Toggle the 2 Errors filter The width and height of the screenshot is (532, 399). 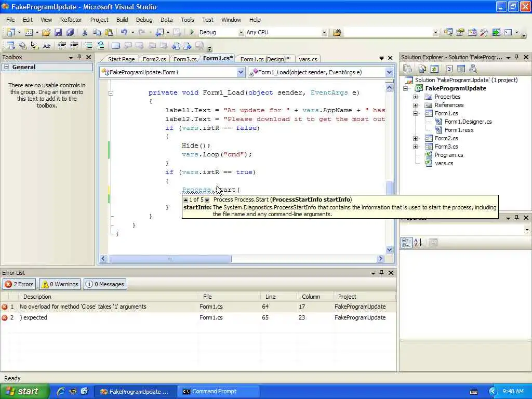coord(19,284)
